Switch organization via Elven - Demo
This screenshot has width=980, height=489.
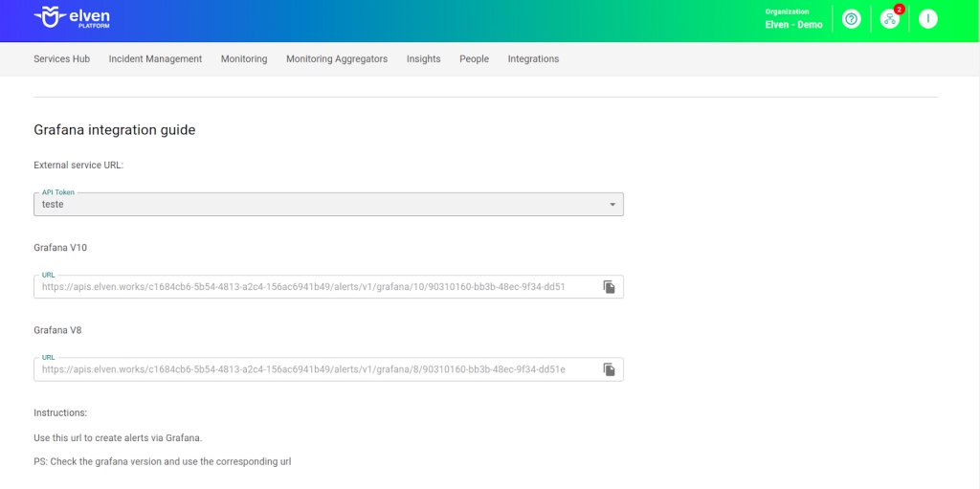(793, 24)
